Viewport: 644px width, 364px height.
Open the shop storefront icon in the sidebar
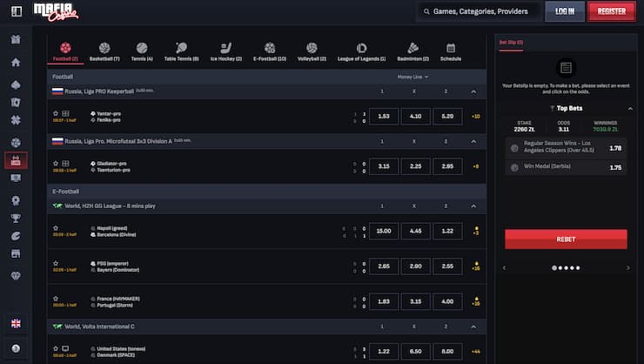coord(16,253)
